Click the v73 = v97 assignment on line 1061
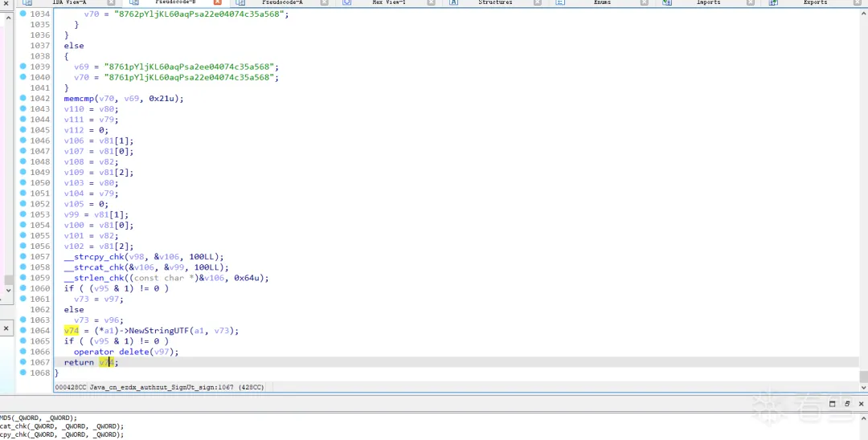Screen dimensions: 868x440 click(x=99, y=299)
